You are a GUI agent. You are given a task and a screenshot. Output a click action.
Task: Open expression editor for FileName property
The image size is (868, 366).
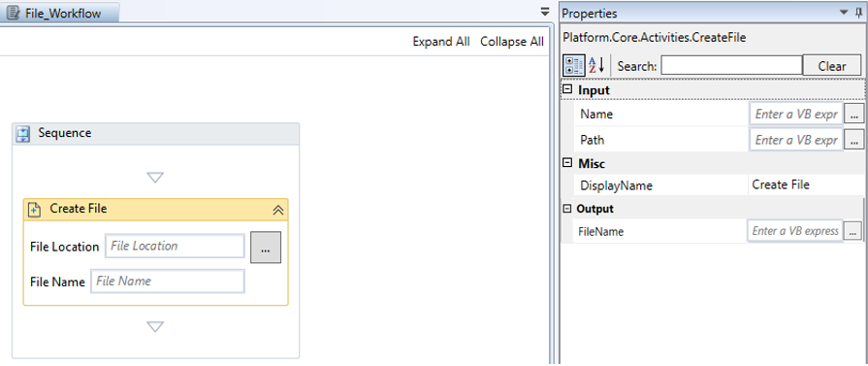click(853, 231)
